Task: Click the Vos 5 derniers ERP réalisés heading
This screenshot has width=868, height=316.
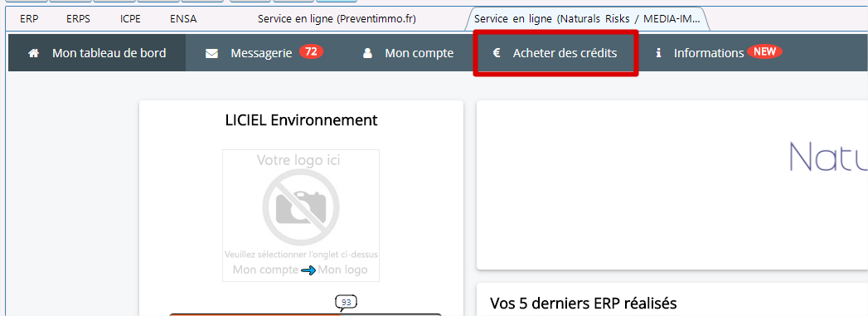Action: pos(584,304)
